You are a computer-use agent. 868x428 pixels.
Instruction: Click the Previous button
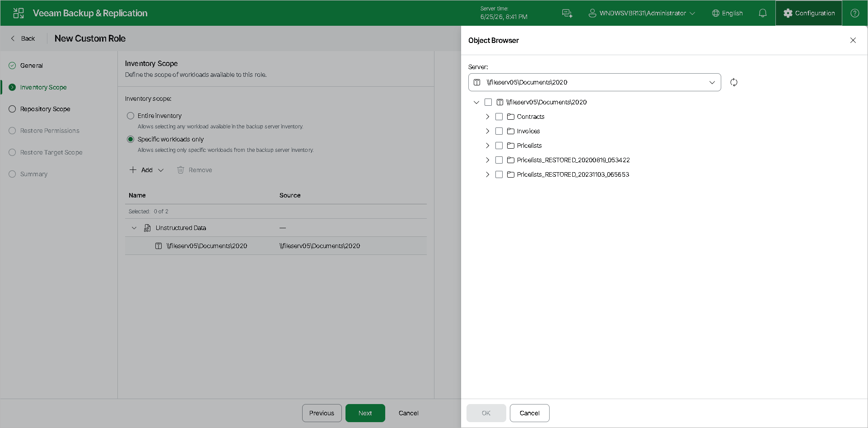coord(322,413)
